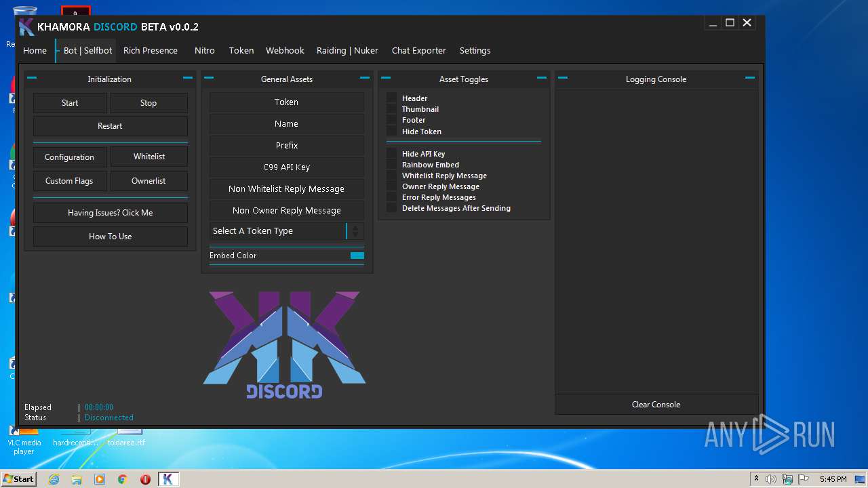868x488 pixels.
Task: Go to the Settings tab
Action: [475, 50]
